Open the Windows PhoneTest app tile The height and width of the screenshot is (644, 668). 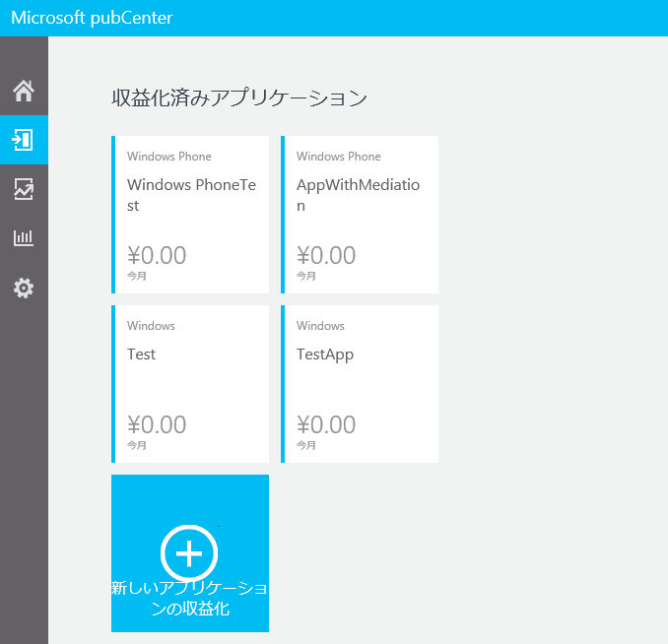[190, 215]
